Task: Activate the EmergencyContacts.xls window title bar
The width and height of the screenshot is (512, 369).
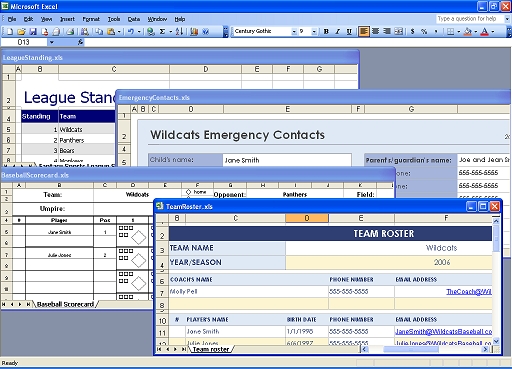Action: pyautogui.click(x=313, y=97)
